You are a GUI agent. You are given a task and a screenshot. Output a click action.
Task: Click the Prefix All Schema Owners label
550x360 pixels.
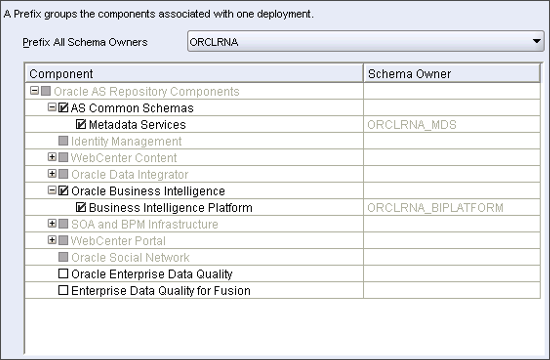click(85, 42)
